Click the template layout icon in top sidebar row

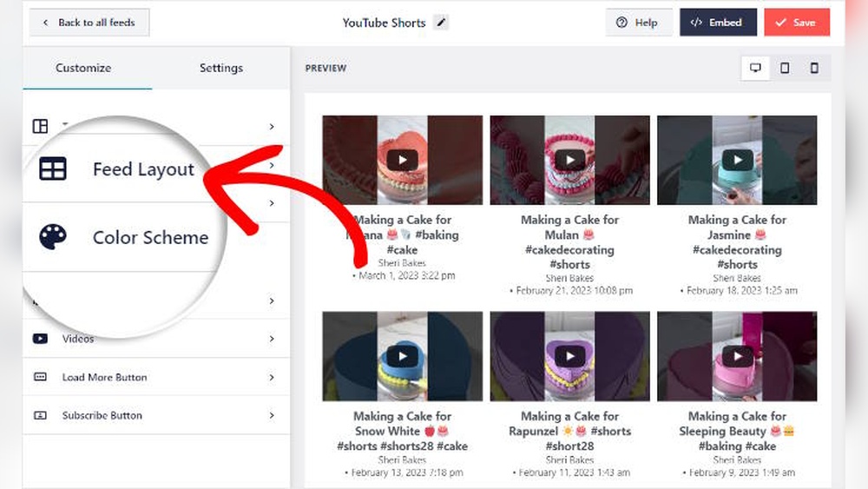(x=40, y=126)
